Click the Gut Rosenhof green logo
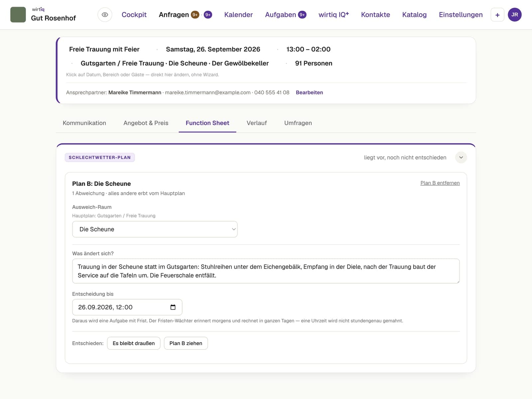 pos(18,15)
